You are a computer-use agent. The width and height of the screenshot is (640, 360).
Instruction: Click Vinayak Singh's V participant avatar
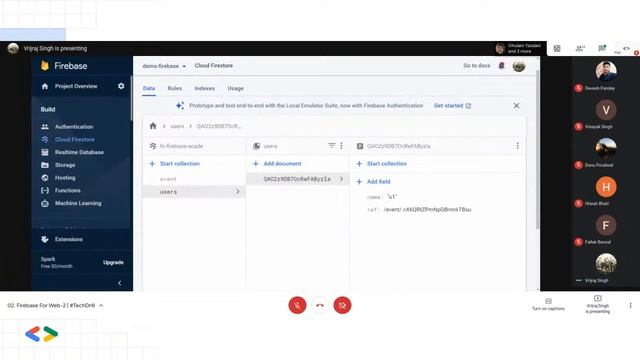pyautogui.click(x=606, y=110)
